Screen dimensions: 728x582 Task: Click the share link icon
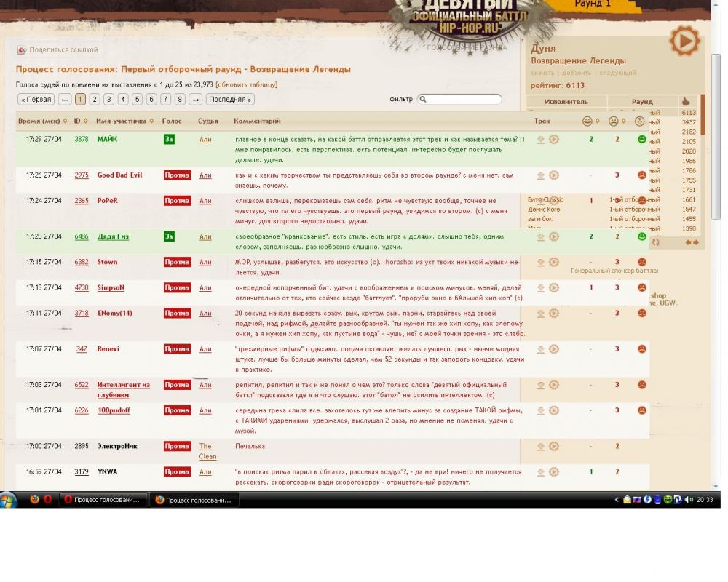click(21, 49)
